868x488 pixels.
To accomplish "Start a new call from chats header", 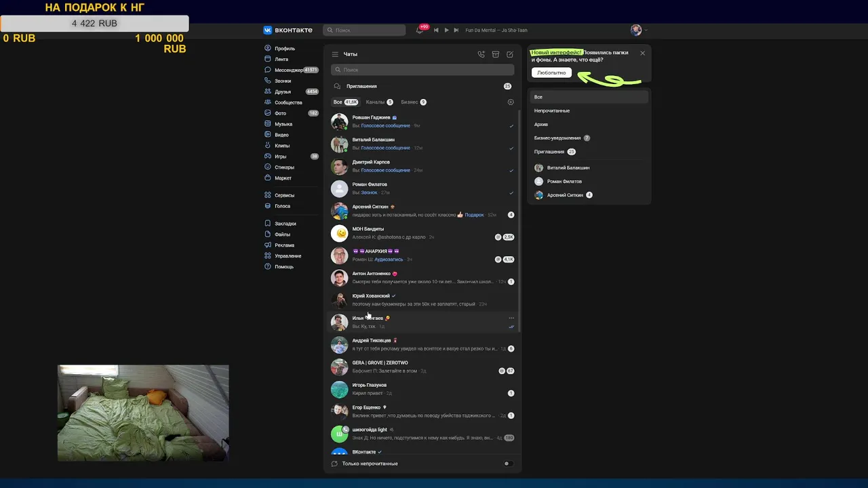I will point(481,54).
